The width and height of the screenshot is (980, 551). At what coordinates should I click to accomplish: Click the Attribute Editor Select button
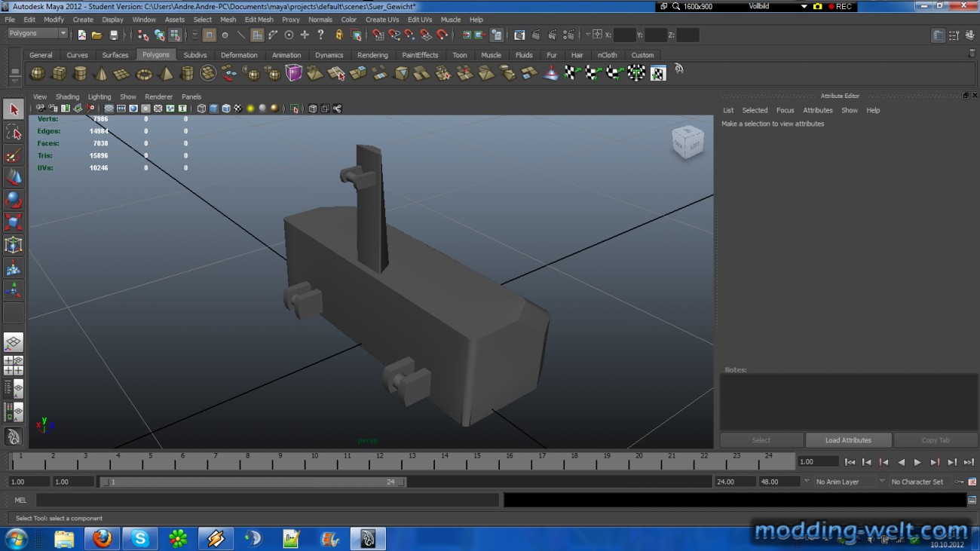pos(761,440)
